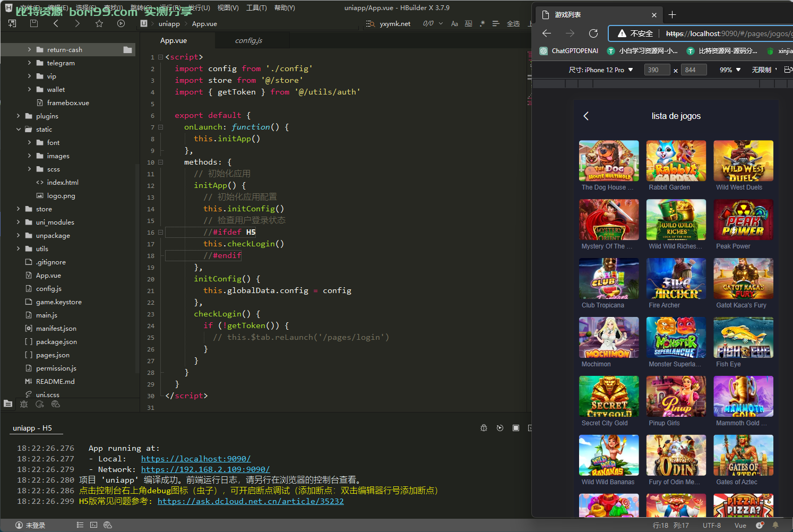The width and height of the screenshot is (793, 532).
Task: Switch to the config.js editor tab
Action: [248, 40]
